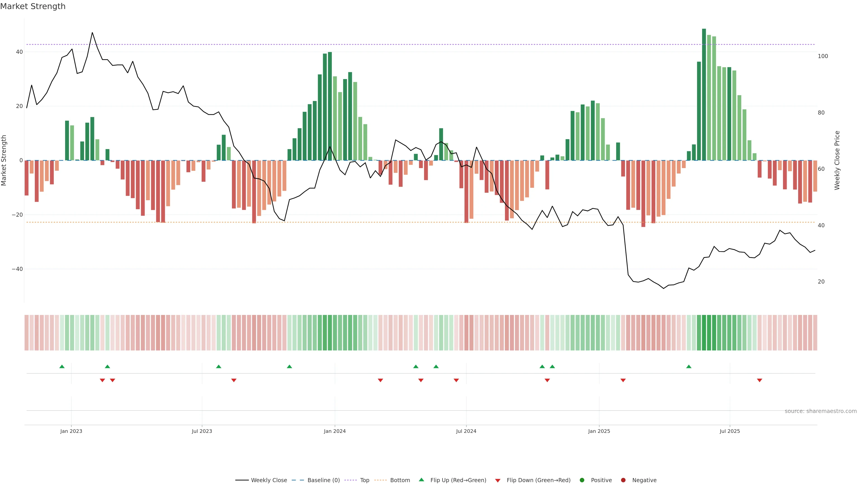Click Flip Up green triangle legend icon
Image resolution: width=868 pixels, height=488 pixels.
click(421, 480)
